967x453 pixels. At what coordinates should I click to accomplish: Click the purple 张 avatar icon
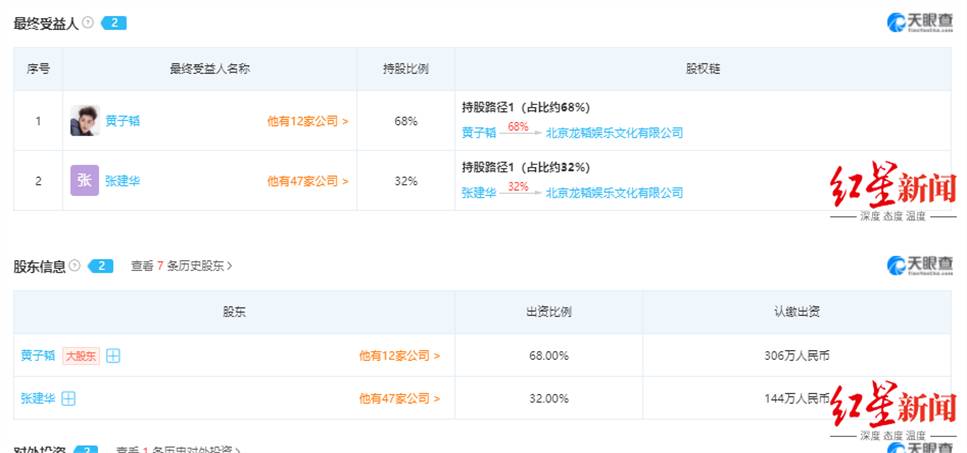click(84, 181)
